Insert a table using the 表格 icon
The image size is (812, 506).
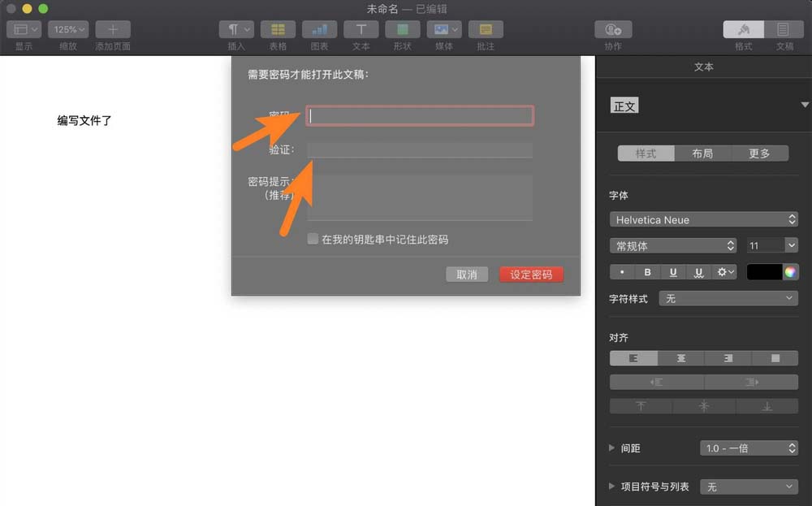tap(278, 29)
